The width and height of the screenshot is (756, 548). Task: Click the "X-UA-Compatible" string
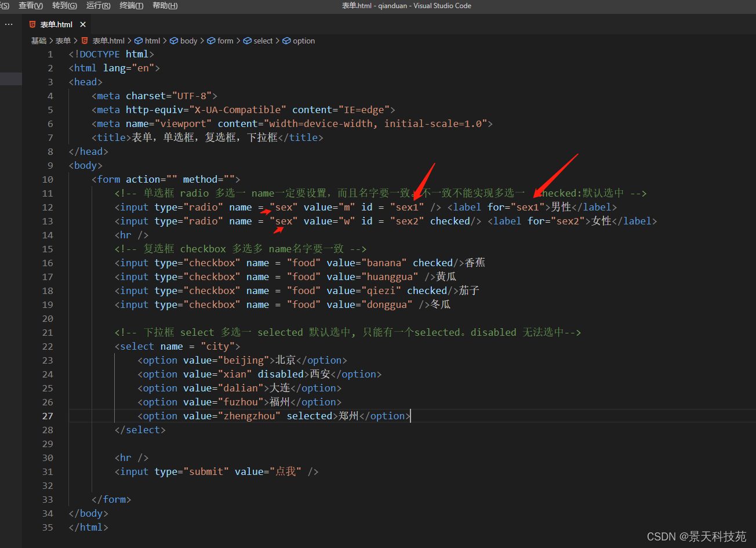238,110
